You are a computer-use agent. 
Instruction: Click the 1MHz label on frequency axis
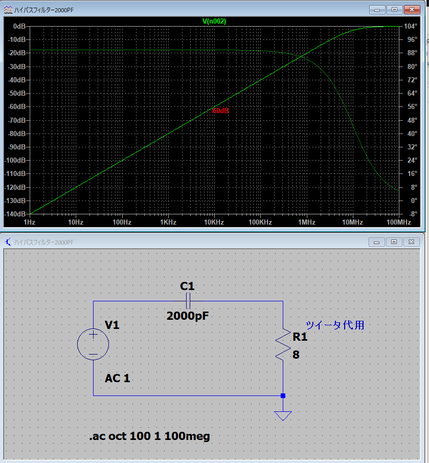coord(307,222)
